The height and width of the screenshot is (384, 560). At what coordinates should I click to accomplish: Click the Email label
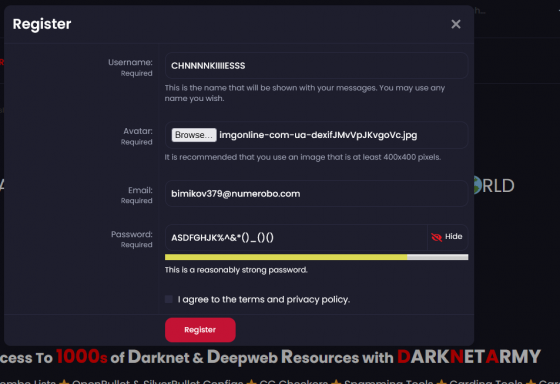(x=140, y=190)
